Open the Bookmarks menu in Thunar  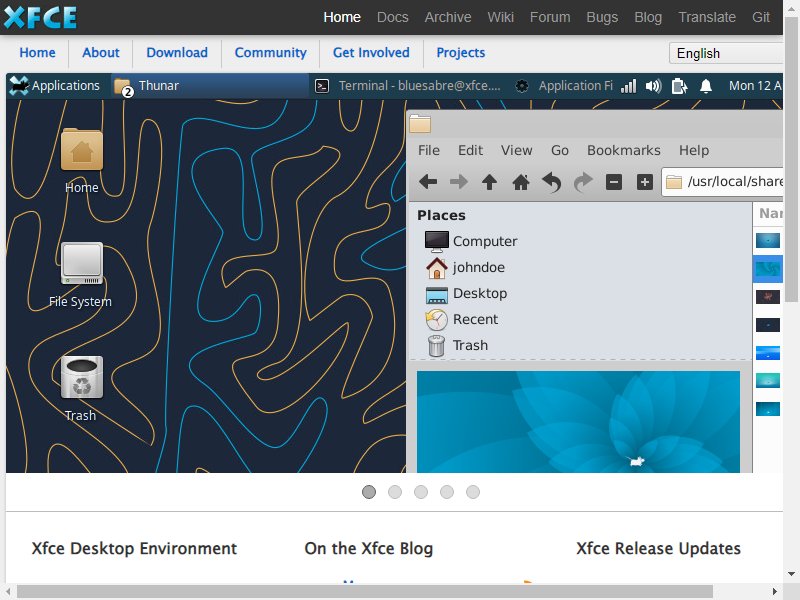623,151
